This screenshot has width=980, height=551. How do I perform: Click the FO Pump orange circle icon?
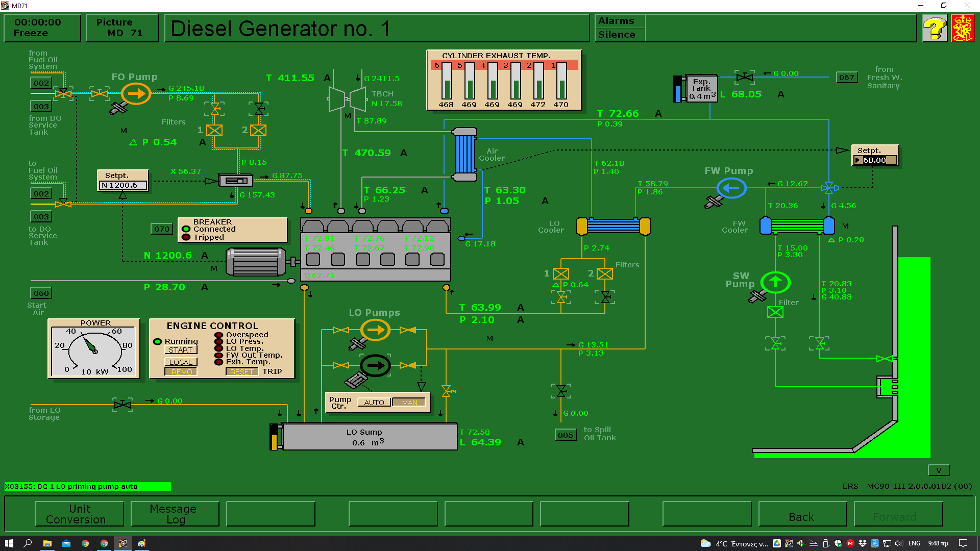click(136, 94)
